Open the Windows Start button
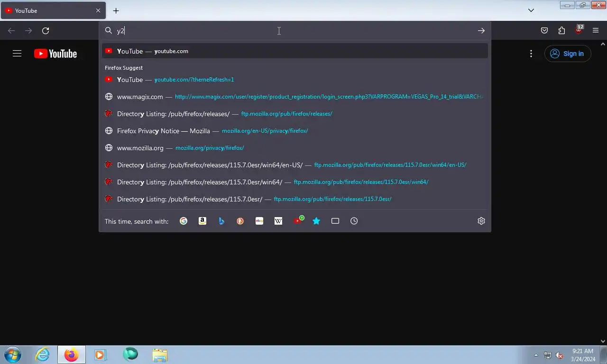Screen dimensions: 607x364 [12, 355]
